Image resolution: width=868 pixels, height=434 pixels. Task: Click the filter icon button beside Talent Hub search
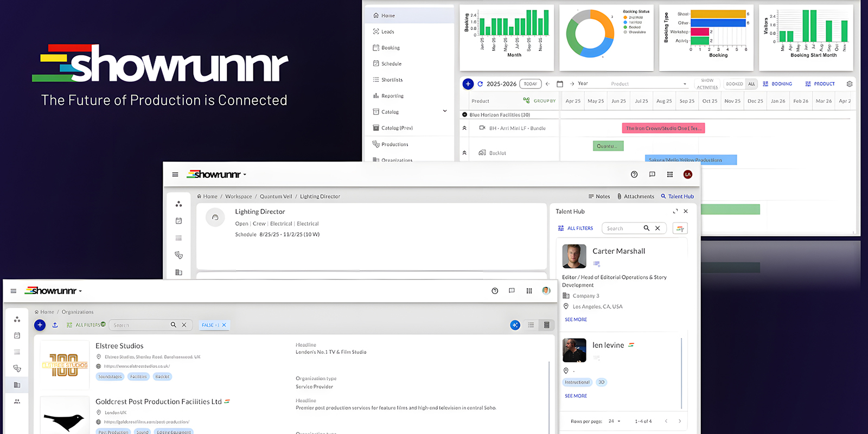pos(680,228)
